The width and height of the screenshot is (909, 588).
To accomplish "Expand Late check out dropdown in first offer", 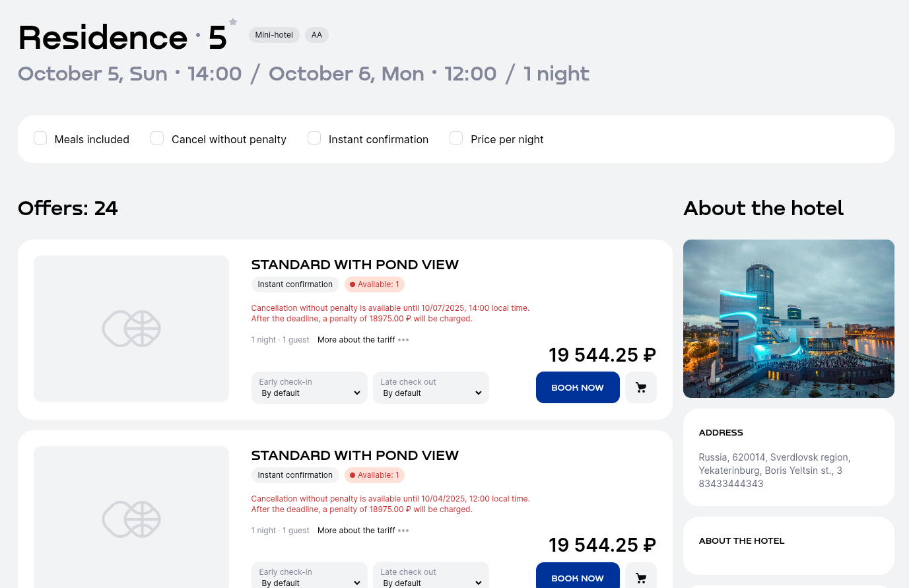I will coord(430,388).
